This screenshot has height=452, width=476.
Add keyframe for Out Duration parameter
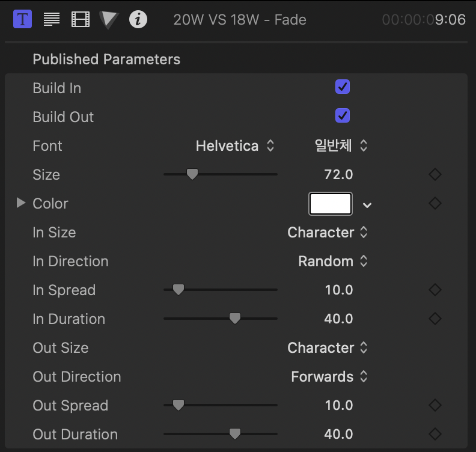(435, 434)
